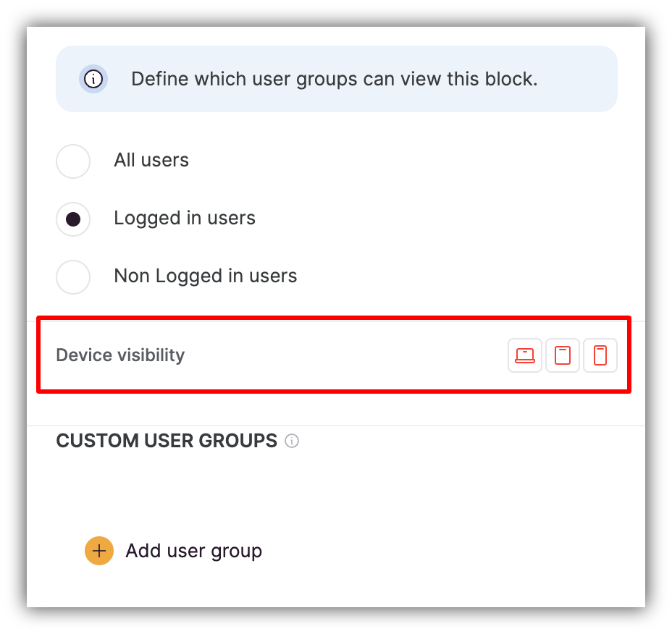
Task: Click the info icon in the blue banner
Action: tap(93, 79)
